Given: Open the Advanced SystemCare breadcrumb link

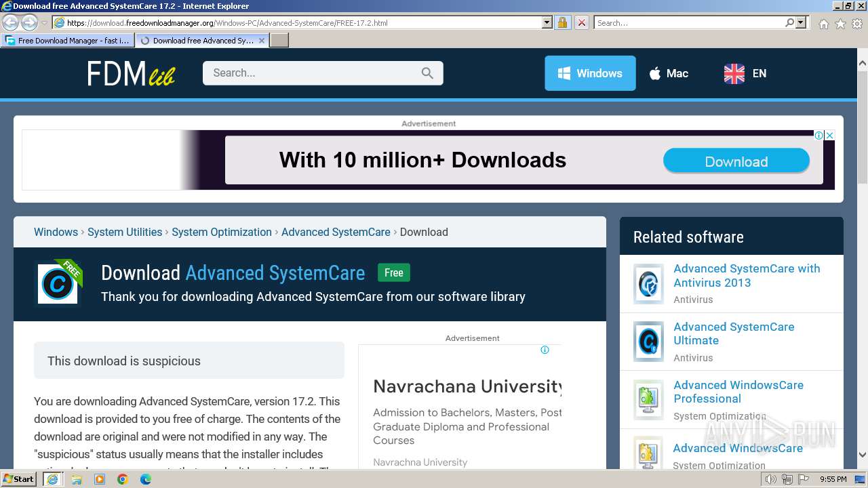Looking at the screenshot, I should click(x=336, y=232).
